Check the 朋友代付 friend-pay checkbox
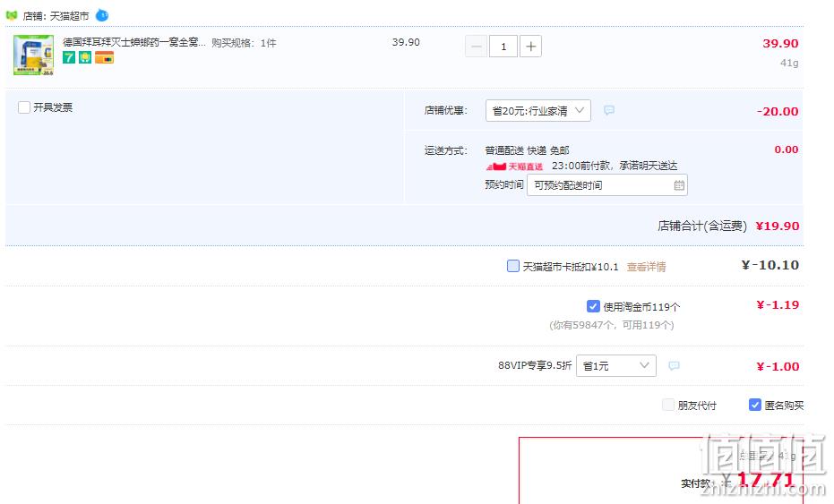 [668, 406]
